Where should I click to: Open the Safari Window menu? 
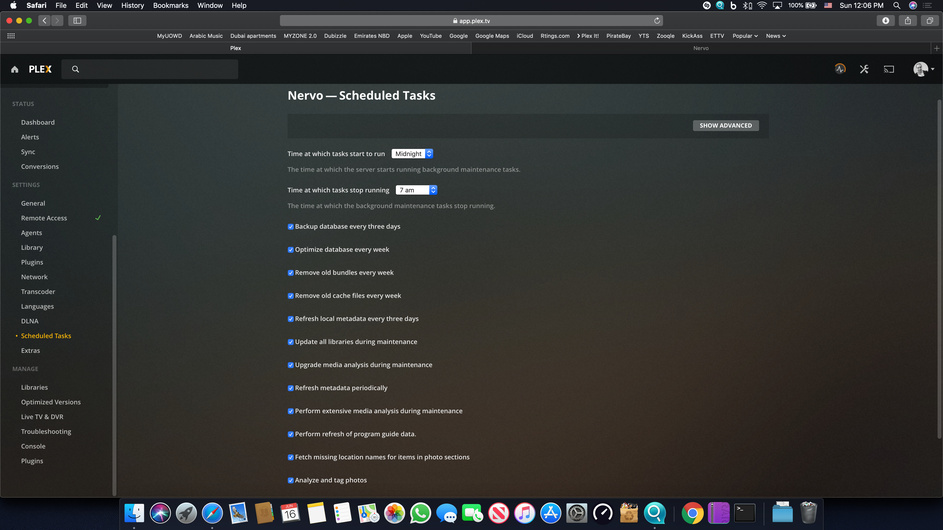point(210,5)
